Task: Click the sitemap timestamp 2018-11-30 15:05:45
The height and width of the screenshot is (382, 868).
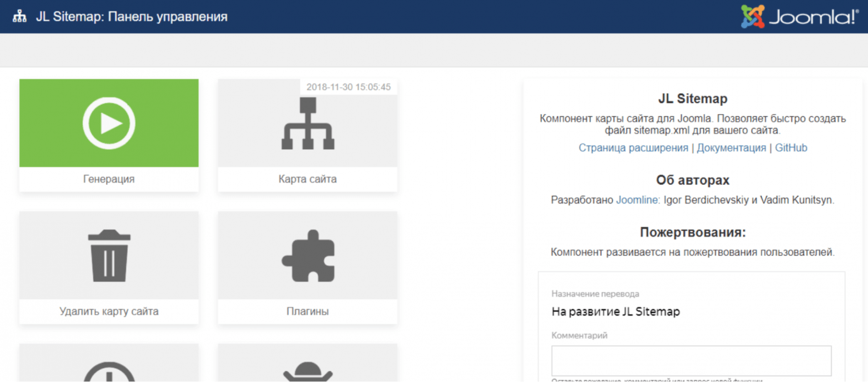Action: tap(348, 87)
